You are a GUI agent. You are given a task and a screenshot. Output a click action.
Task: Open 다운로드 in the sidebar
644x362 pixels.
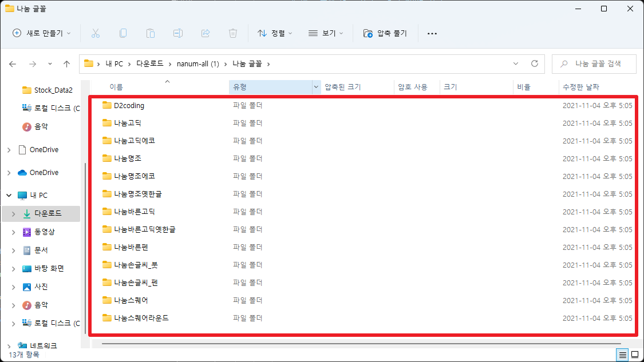[48, 213]
